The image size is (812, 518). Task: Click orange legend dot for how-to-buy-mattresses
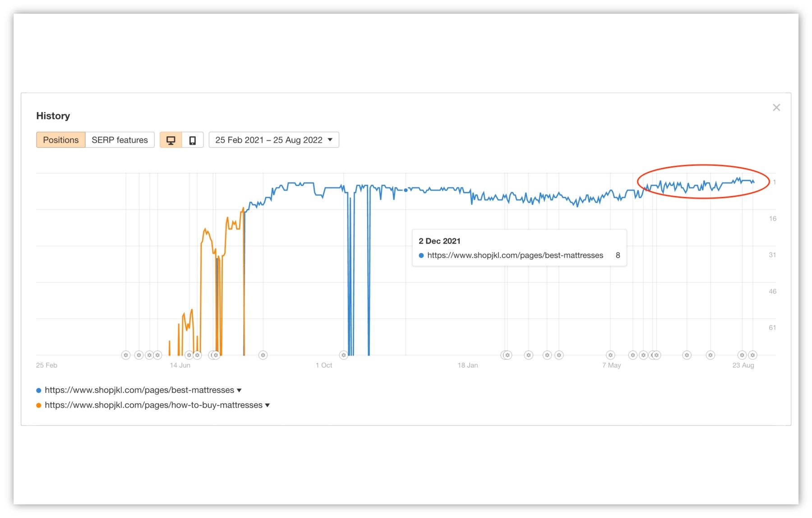(x=39, y=405)
